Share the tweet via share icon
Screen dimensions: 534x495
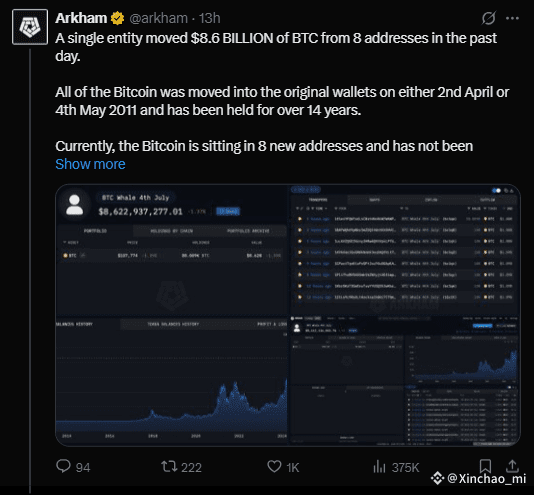tap(512, 466)
